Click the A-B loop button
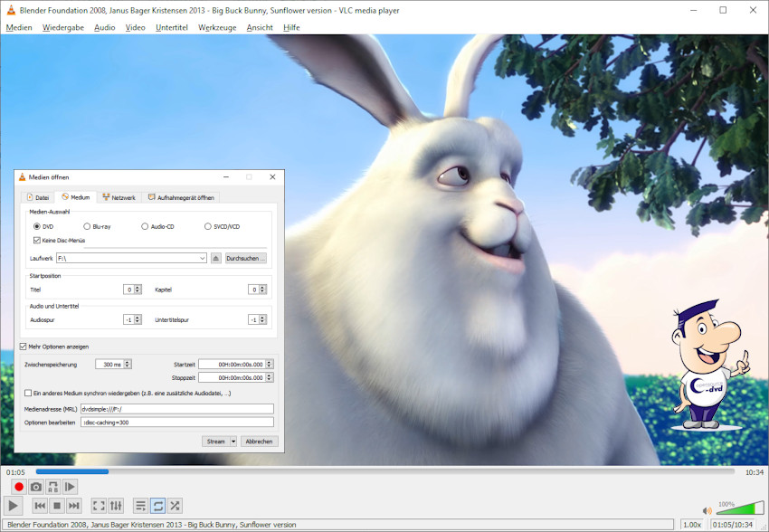This screenshot has height=532, width=769. click(x=53, y=487)
